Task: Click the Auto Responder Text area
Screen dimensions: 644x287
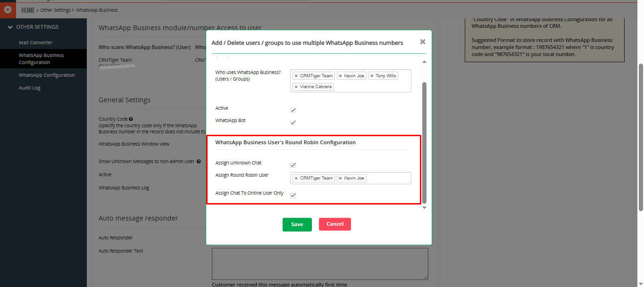Action: 320,264
